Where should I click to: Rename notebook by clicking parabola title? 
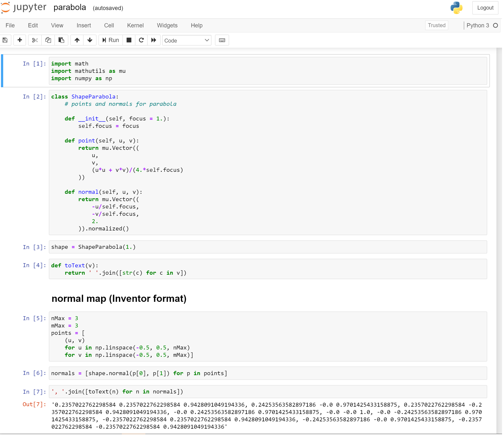70,8
